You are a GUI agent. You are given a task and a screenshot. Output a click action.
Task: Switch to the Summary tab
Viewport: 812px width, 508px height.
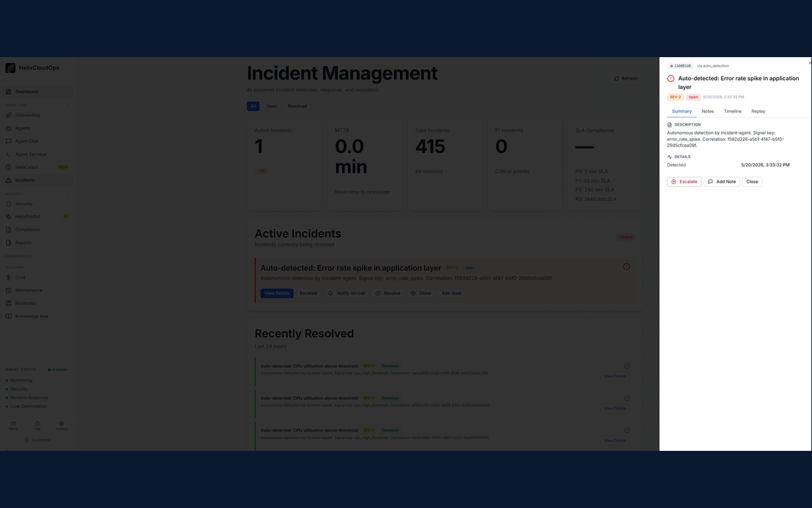(682, 111)
